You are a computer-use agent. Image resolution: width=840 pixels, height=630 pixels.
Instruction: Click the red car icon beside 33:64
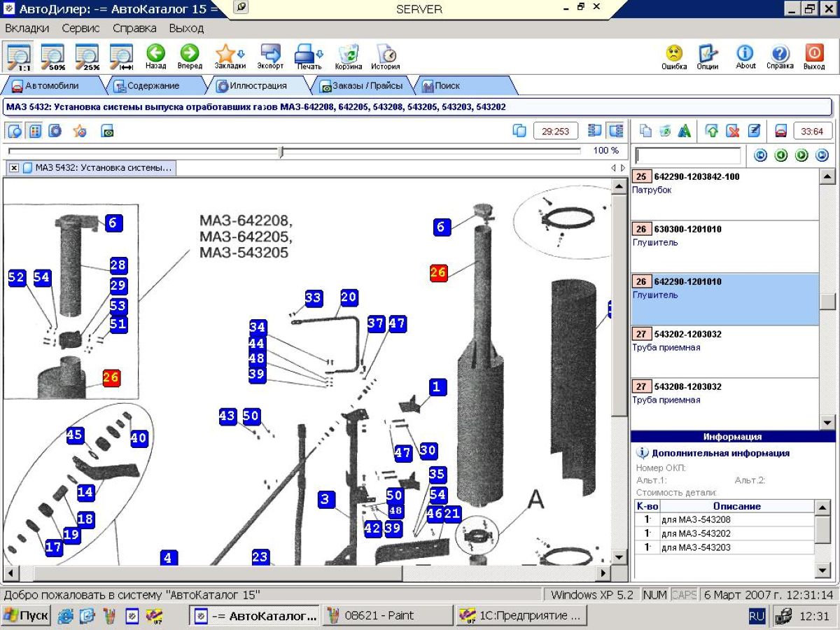coord(780,131)
